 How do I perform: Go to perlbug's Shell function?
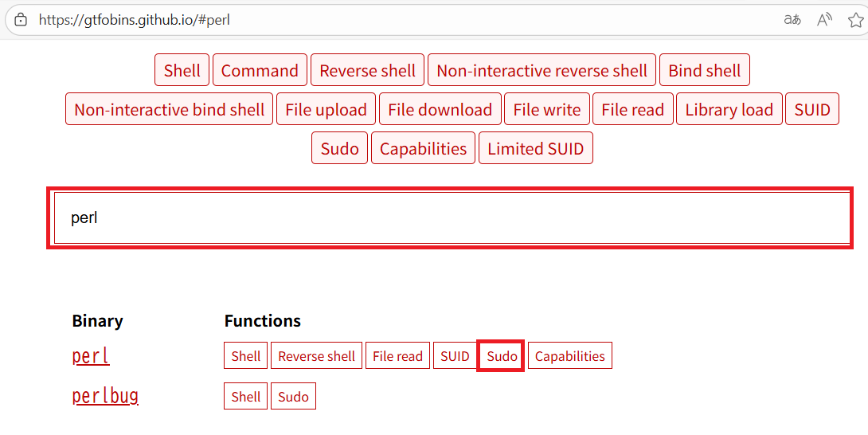[x=245, y=396]
